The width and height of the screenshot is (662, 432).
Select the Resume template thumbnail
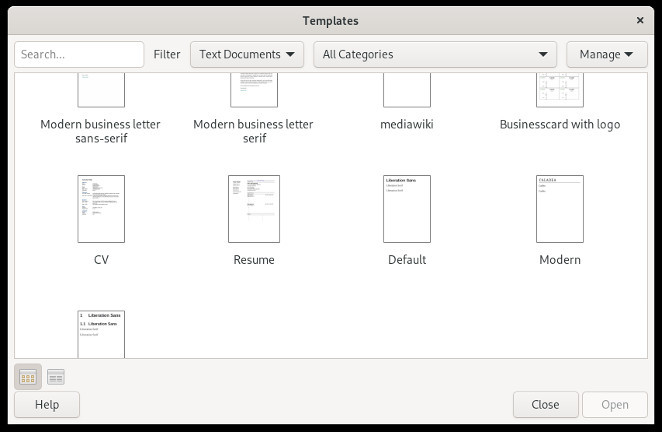[253, 209]
